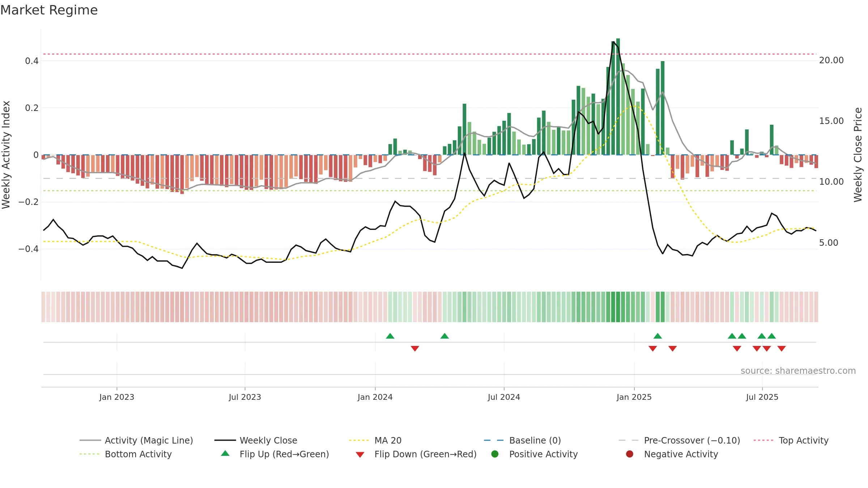
Task: Click the Jan 2024 x-axis label
Action: click(x=375, y=397)
